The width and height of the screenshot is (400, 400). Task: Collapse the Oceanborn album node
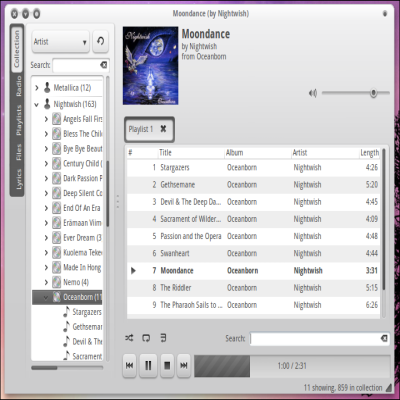point(46,297)
